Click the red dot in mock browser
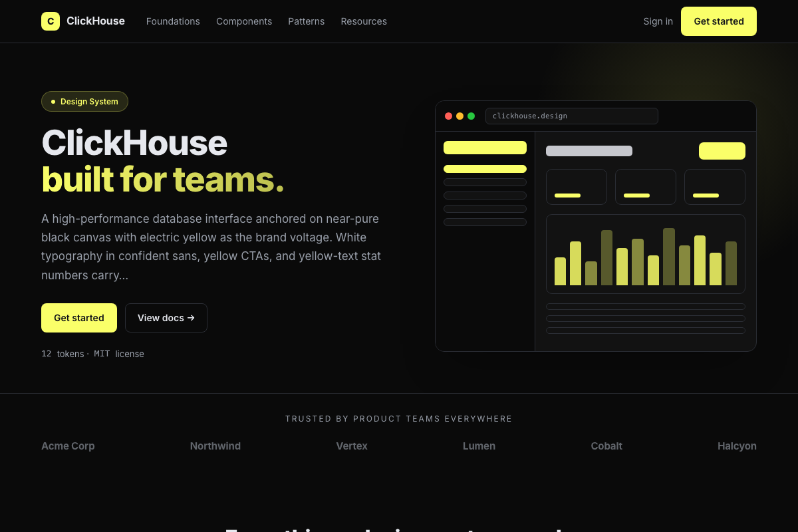 point(449,116)
